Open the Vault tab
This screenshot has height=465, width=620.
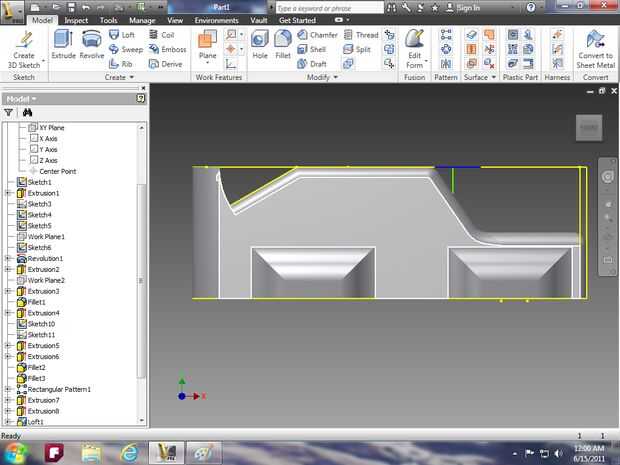(259, 20)
